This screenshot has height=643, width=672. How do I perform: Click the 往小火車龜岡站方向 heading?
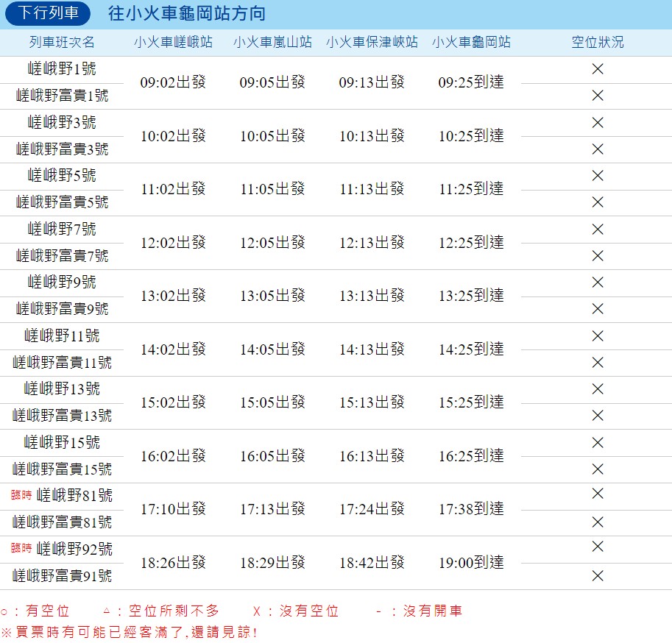click(x=187, y=13)
